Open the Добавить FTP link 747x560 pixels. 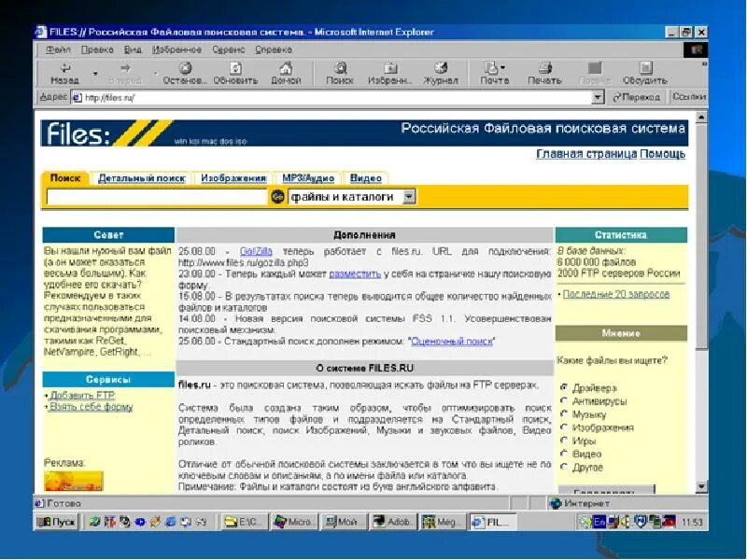click(x=82, y=395)
